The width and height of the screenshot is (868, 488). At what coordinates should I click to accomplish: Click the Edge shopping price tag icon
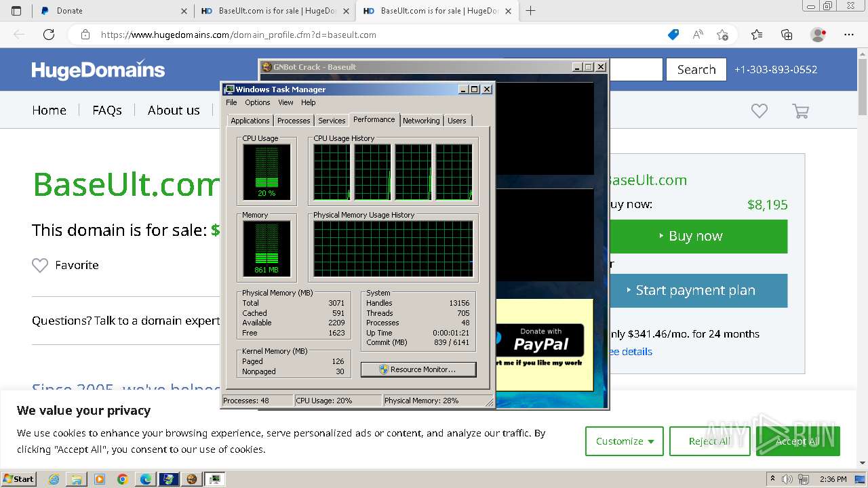tap(673, 35)
